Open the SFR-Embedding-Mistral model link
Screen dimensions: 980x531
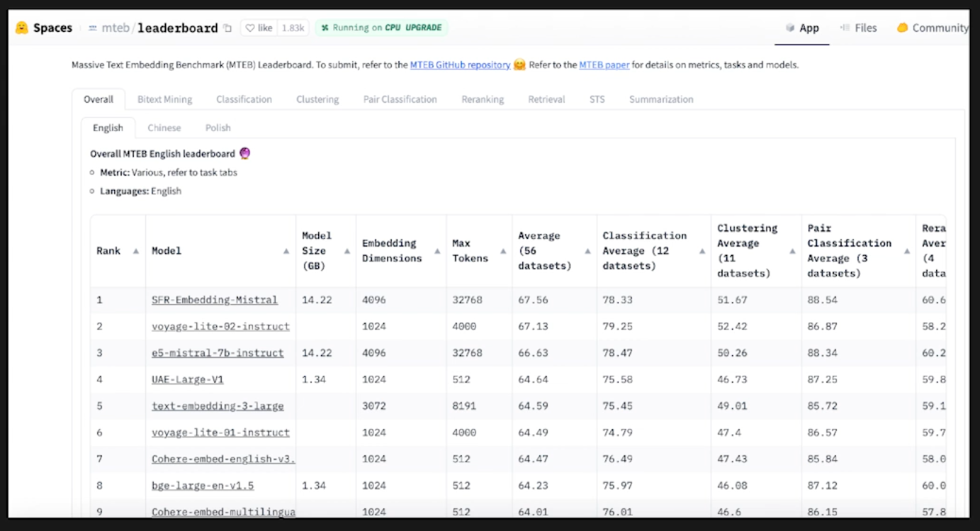[x=215, y=300]
